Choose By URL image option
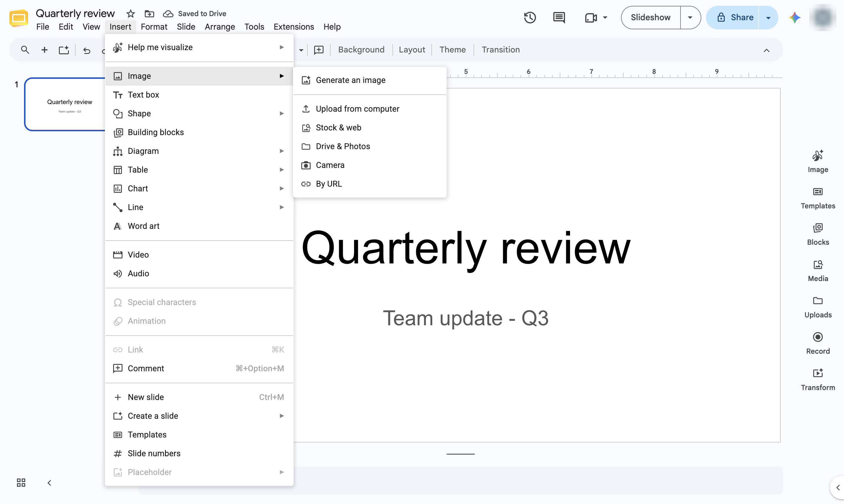 click(370, 184)
